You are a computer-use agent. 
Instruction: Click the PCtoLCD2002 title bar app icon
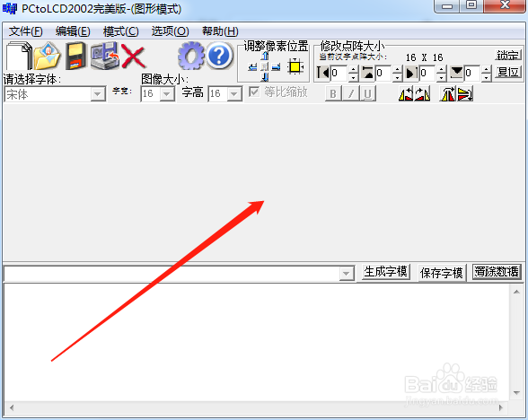[9, 8]
